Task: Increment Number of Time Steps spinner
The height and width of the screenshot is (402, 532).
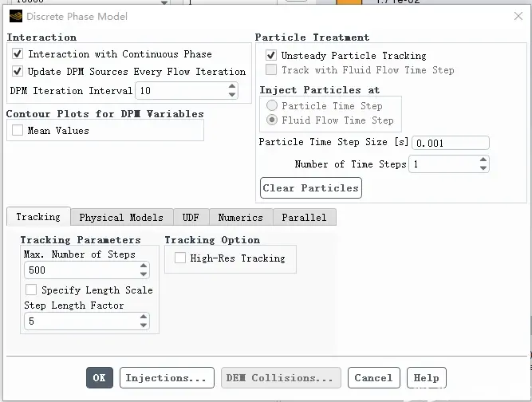Action: (483, 160)
